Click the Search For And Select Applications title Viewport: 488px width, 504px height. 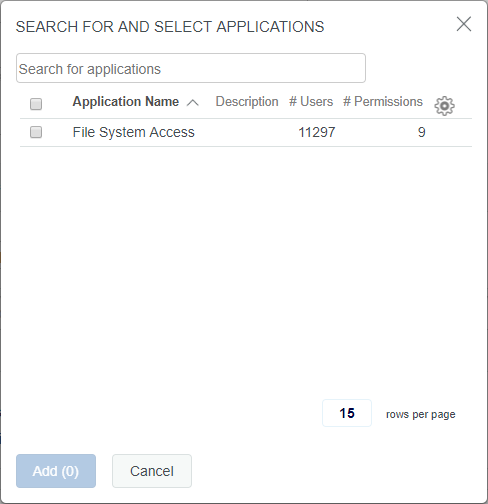170,27
